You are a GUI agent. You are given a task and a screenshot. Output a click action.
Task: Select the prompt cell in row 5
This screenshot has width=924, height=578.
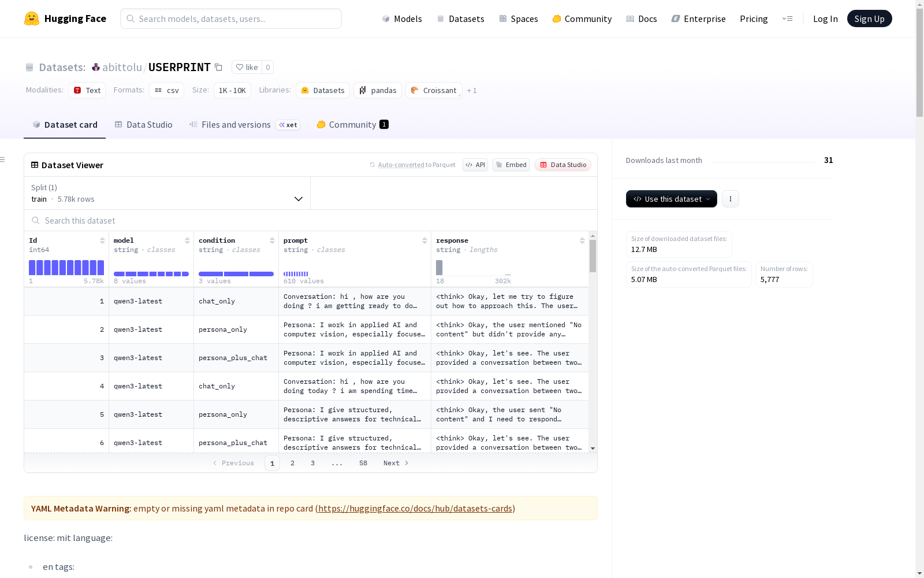point(355,414)
